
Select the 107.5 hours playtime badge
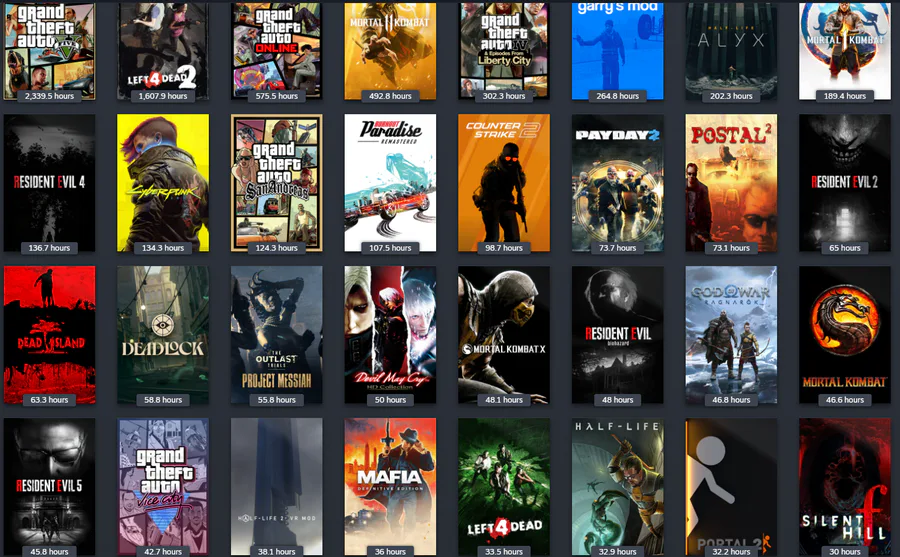click(x=390, y=248)
